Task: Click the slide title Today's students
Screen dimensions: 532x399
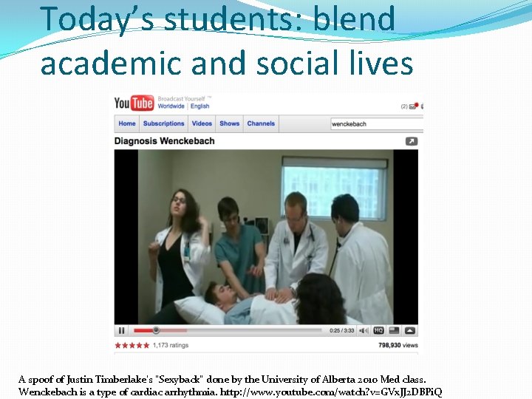Action: pos(227,40)
